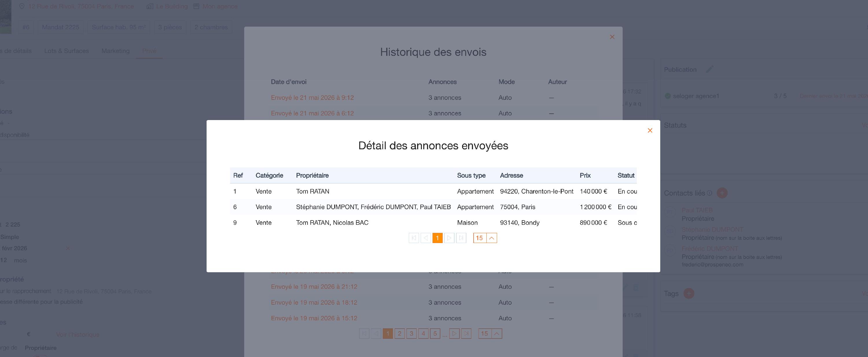Select the Tom RATAN, Nicolas BAC cell
This screenshot has width=868, height=357.
332,223
